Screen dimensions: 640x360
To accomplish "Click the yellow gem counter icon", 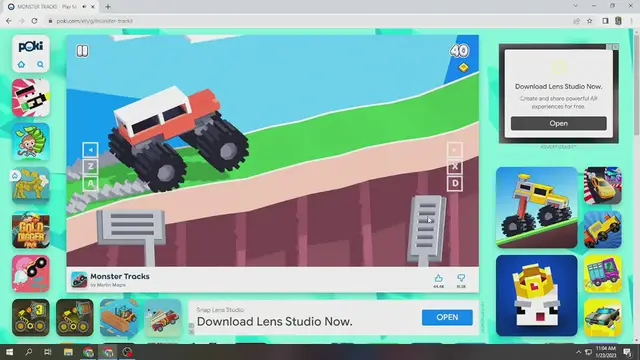I will click(x=463, y=67).
